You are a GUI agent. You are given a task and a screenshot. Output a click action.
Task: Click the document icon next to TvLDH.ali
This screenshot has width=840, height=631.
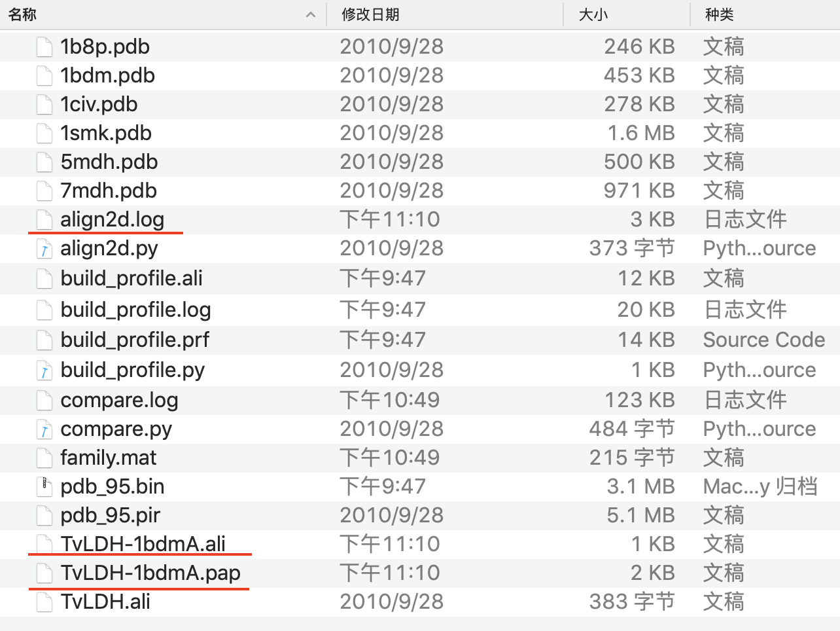[44, 602]
